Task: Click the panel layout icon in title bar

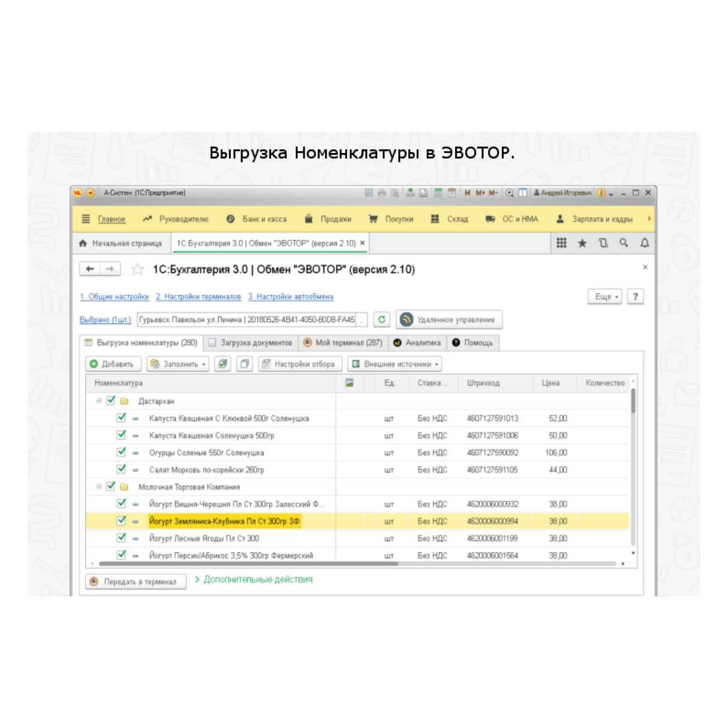Action: click(523, 193)
